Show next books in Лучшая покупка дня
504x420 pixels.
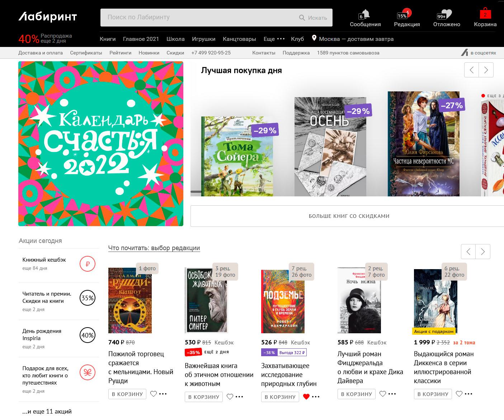click(486, 70)
